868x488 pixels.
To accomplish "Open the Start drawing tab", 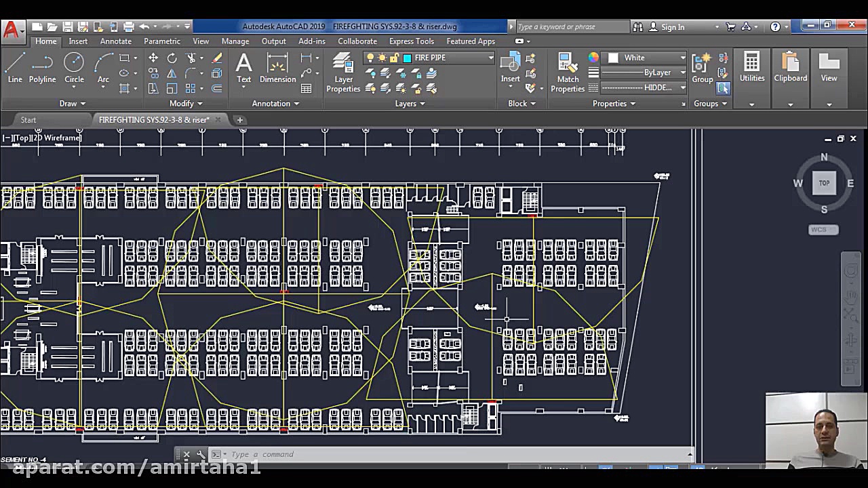I will 28,120.
